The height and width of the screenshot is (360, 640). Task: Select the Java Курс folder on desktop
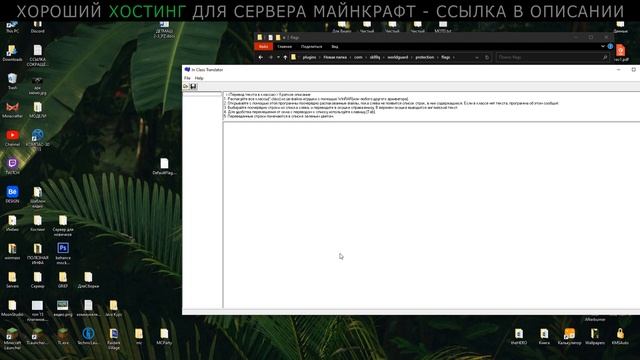coord(113,309)
